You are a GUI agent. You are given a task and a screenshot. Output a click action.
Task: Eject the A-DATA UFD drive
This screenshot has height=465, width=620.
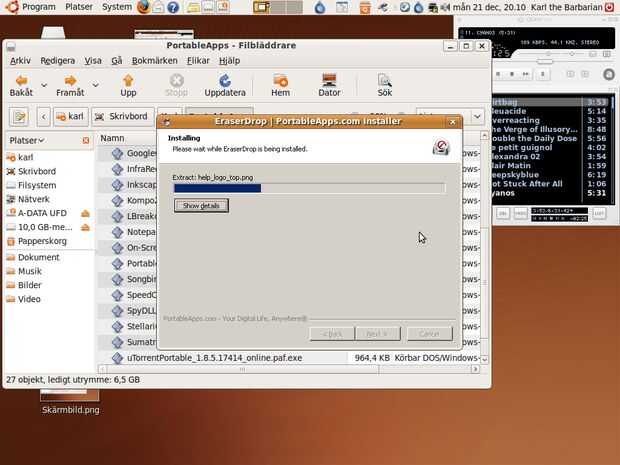[x=85, y=214]
